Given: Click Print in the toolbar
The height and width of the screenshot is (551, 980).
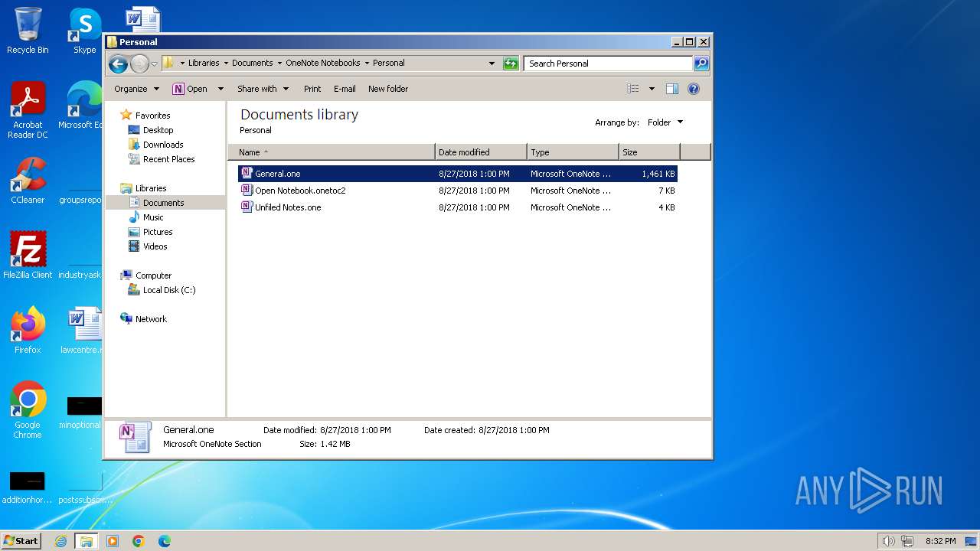Looking at the screenshot, I should 312,89.
